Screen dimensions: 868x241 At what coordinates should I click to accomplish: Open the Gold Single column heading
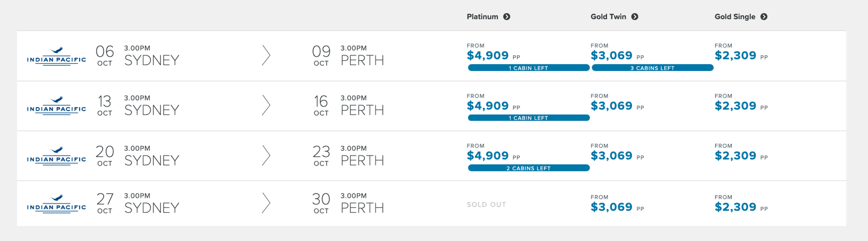[x=735, y=16]
